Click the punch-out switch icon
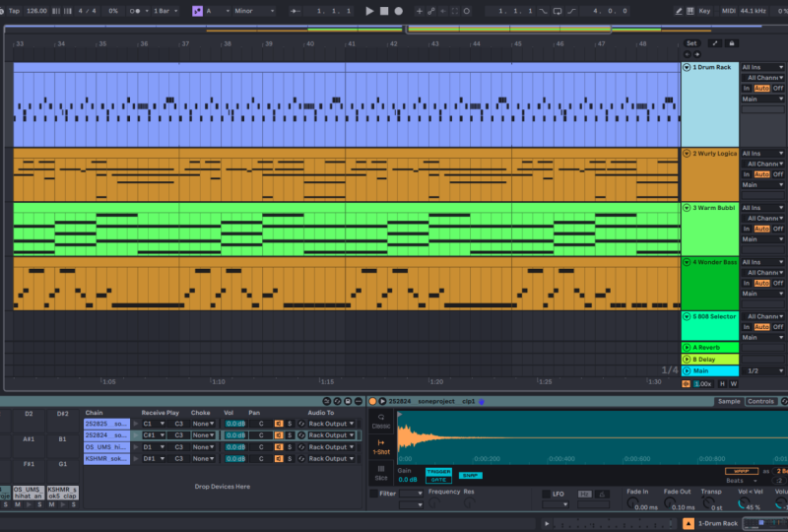 (x=572, y=11)
